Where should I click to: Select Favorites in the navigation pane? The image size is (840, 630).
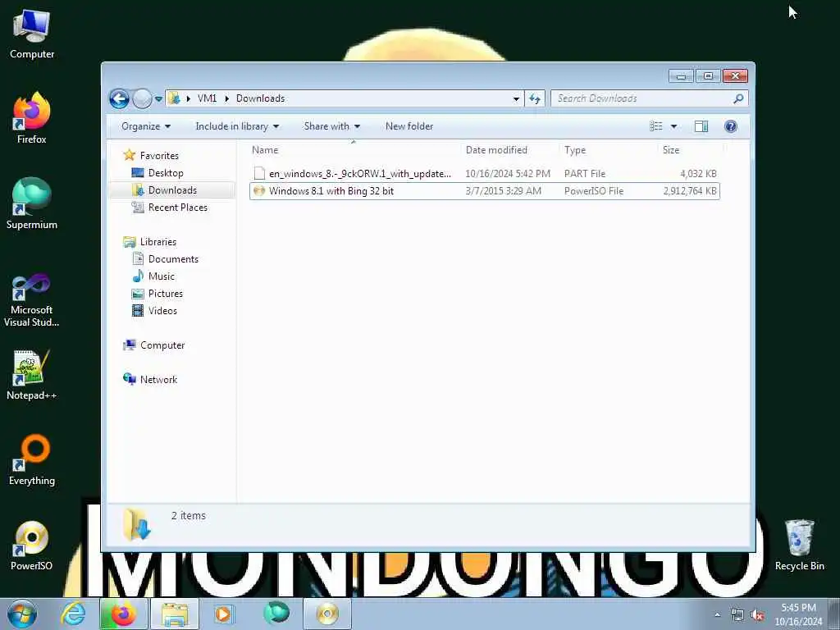tap(152, 155)
